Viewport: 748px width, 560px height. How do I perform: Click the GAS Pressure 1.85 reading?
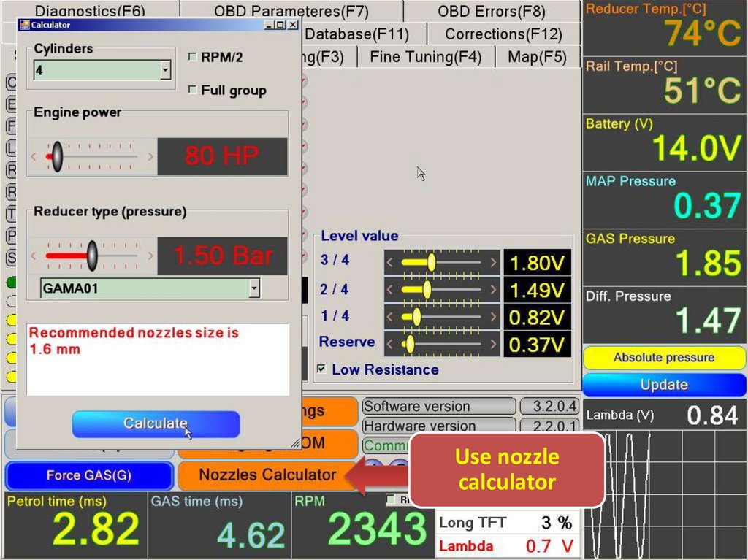(x=709, y=263)
